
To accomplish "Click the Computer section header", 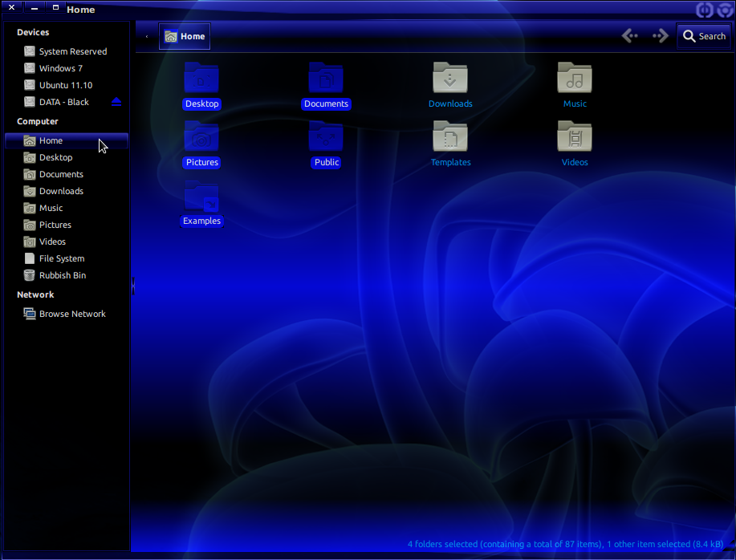I will [x=38, y=121].
